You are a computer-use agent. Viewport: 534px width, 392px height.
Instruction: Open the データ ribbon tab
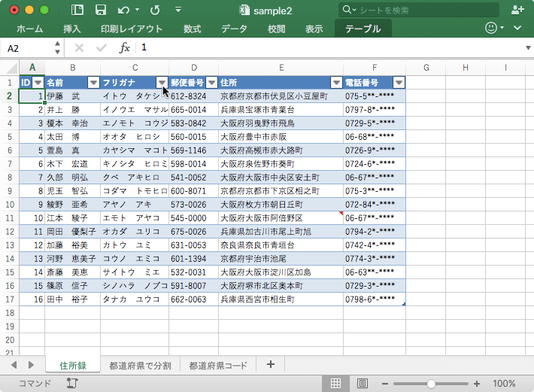(235, 29)
